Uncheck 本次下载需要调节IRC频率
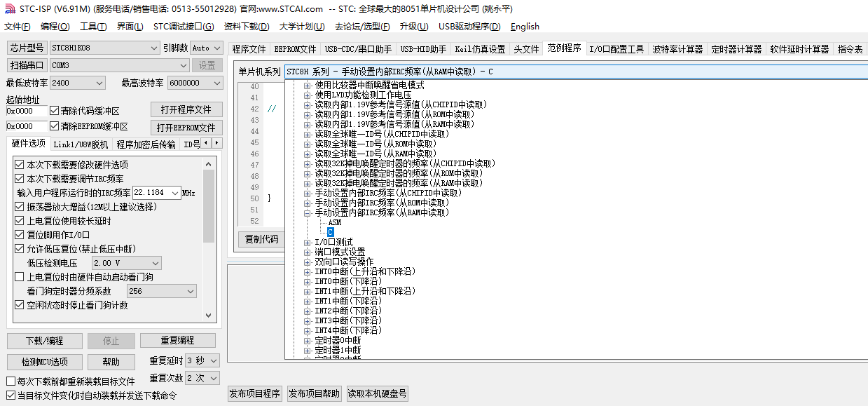This screenshot has height=406, width=868. click(20, 179)
